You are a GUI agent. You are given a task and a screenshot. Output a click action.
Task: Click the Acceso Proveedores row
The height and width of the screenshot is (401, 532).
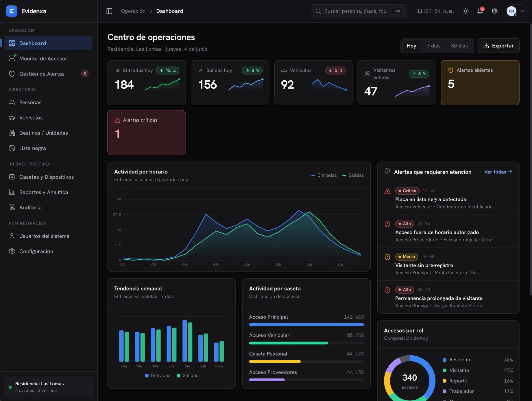[306, 375]
